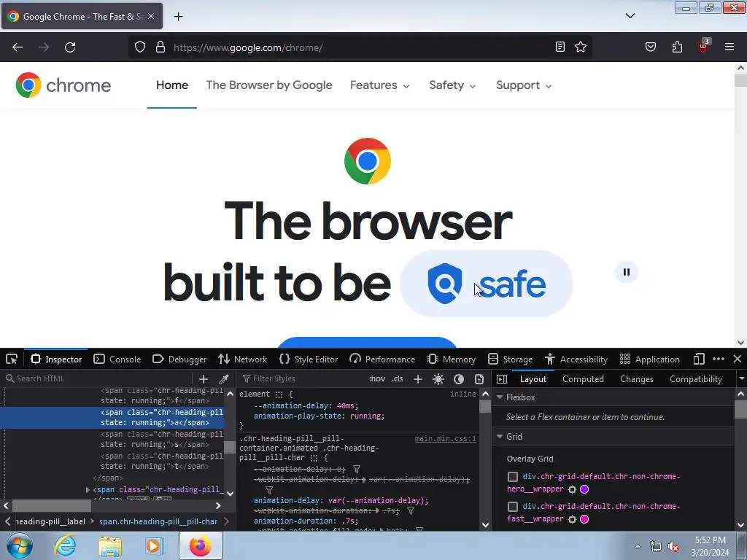Open color swatch for hero__wrapper grid

click(584, 489)
